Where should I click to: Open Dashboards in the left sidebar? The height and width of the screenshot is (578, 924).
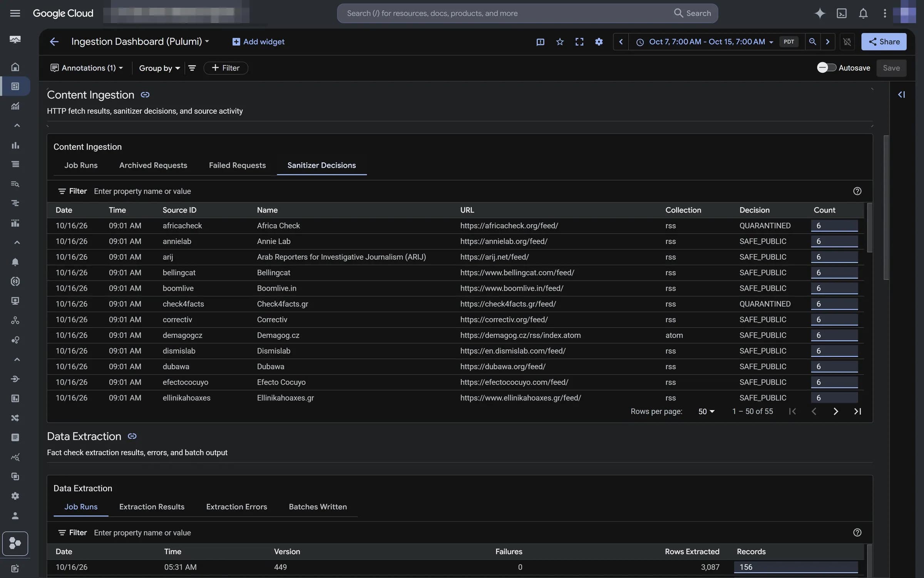coord(15,86)
